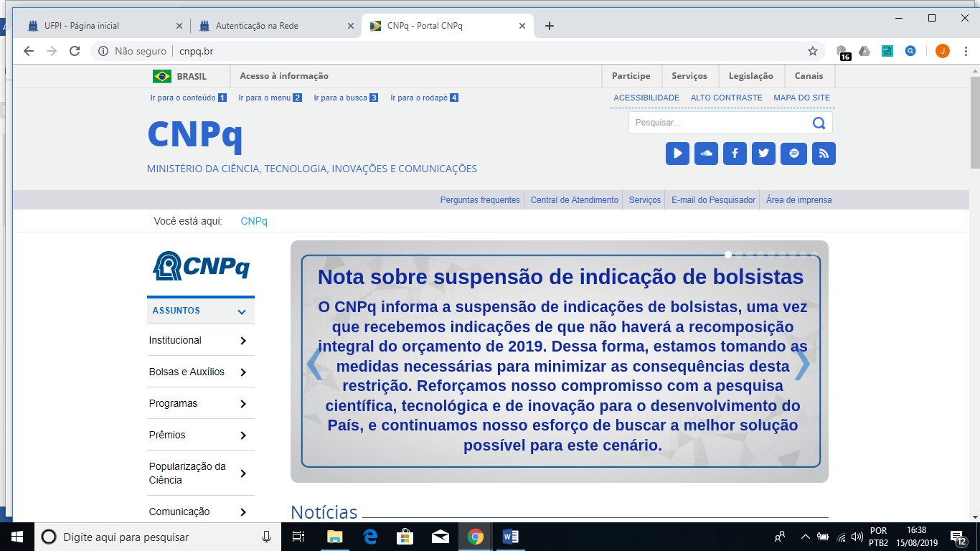The width and height of the screenshot is (980, 551).
Task: Open the Spotify social icon
Action: tap(793, 154)
